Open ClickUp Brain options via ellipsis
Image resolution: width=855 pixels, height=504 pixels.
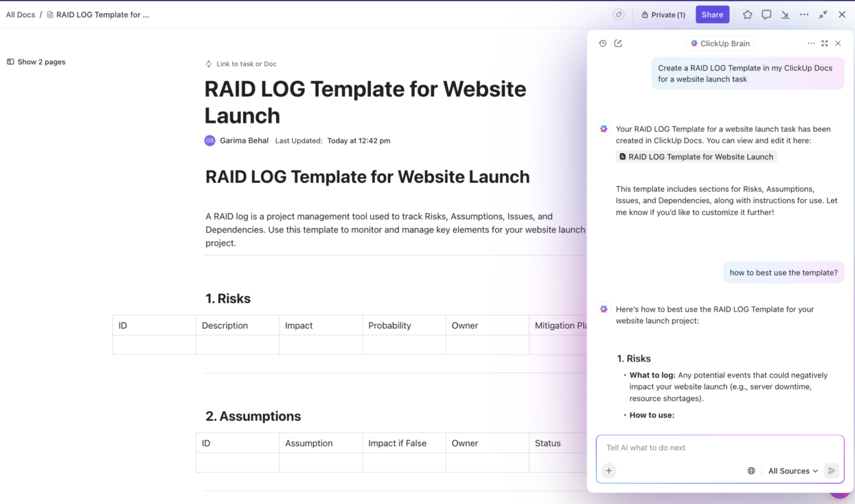pyautogui.click(x=811, y=43)
